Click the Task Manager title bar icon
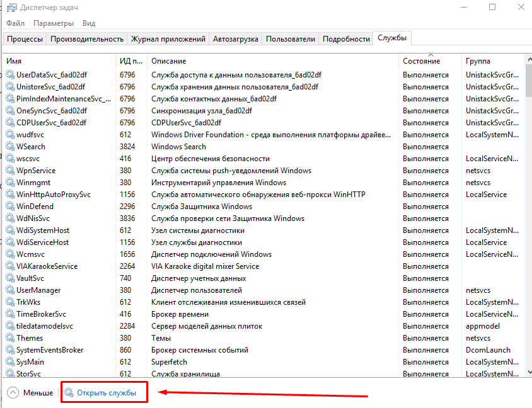Screen dimensions: 532x408 pyautogui.click(x=12, y=8)
